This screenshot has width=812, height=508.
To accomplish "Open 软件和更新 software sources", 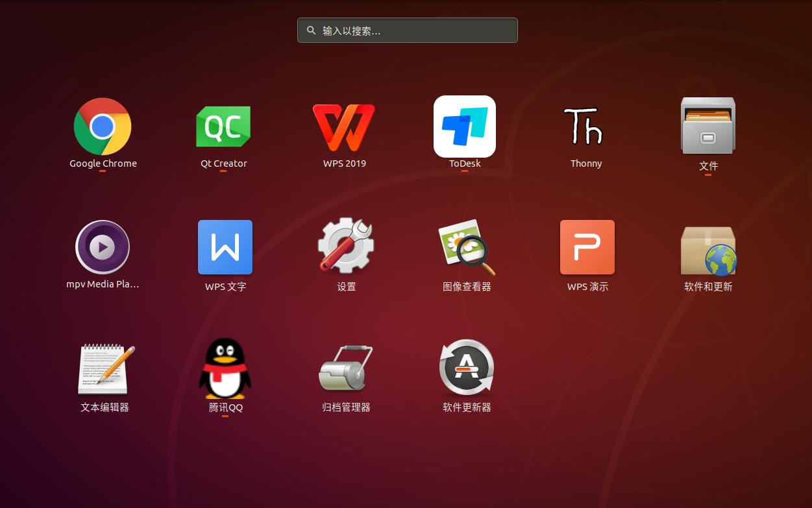I will (x=708, y=250).
